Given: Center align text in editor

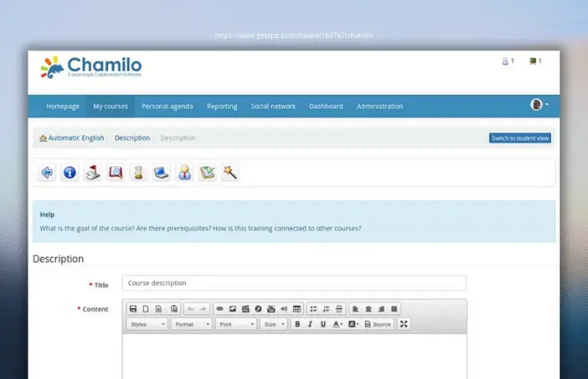Looking at the screenshot, I should click(x=368, y=309).
